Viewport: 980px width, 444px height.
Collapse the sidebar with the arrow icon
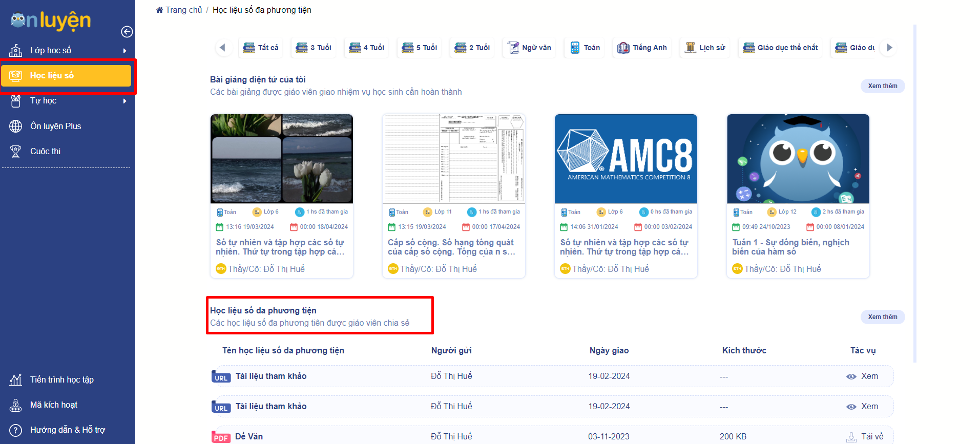coord(127,32)
